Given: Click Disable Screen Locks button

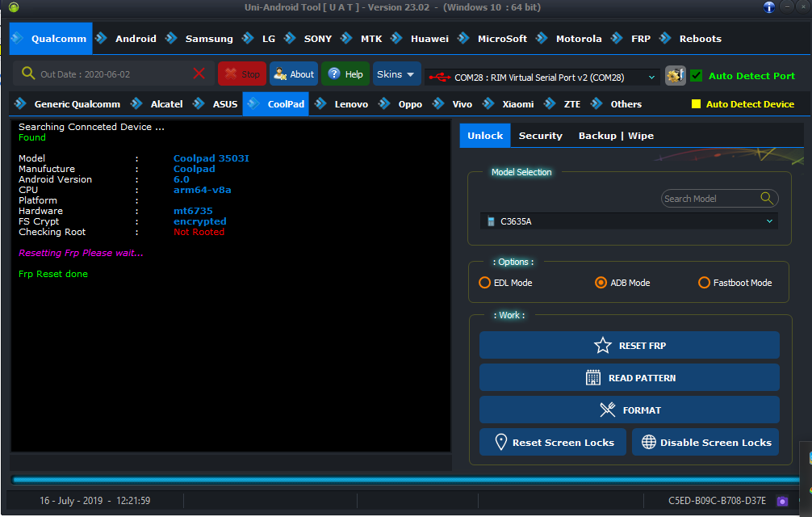Looking at the screenshot, I should (x=705, y=443).
